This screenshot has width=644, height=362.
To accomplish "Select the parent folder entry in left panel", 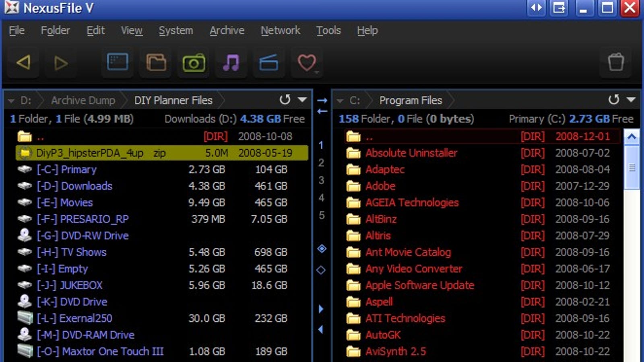I will click(x=162, y=136).
